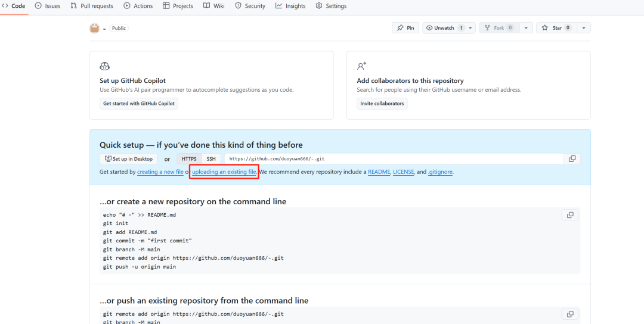The width and height of the screenshot is (644, 324).
Task: View the Insights tab
Action: (290, 6)
